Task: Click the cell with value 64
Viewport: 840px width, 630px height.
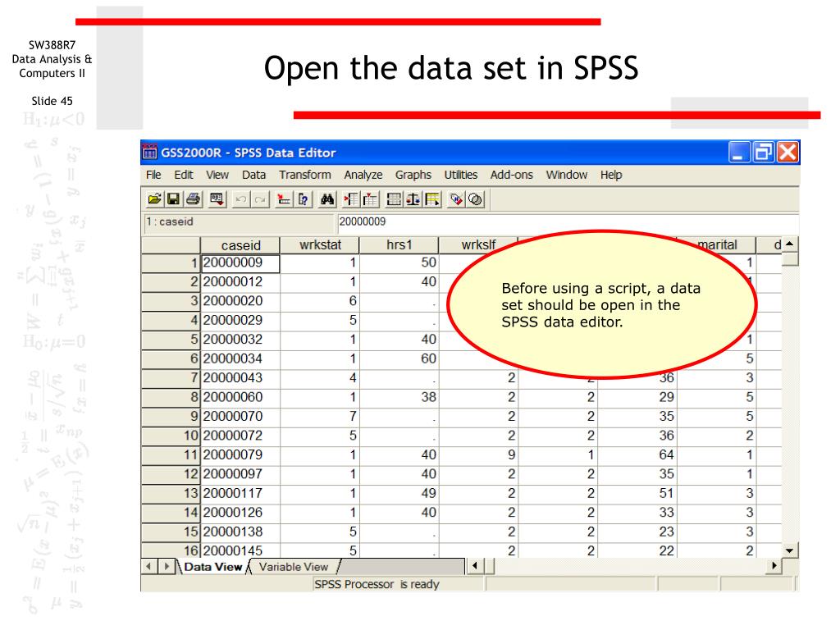Action: 637,454
